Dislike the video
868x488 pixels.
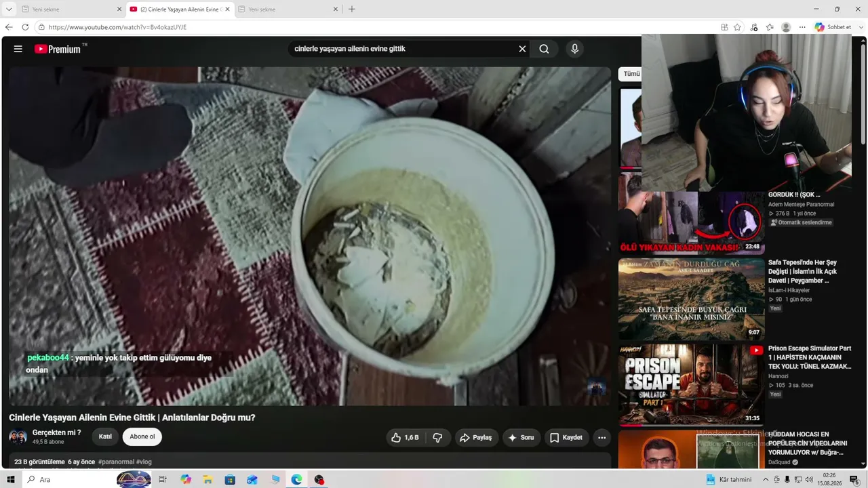pos(437,438)
